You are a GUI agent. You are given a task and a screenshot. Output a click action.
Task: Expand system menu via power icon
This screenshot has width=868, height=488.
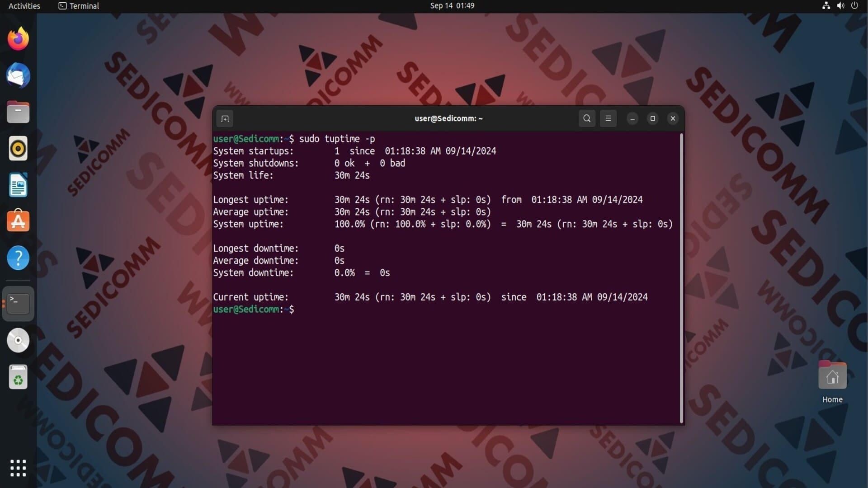(x=854, y=6)
